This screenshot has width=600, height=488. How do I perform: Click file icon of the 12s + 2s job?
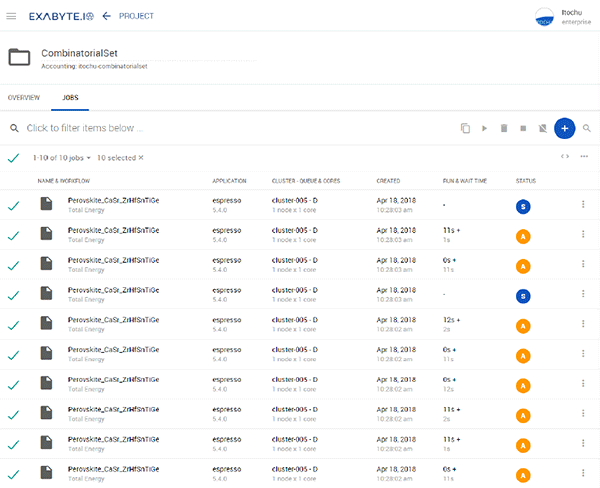click(46, 323)
